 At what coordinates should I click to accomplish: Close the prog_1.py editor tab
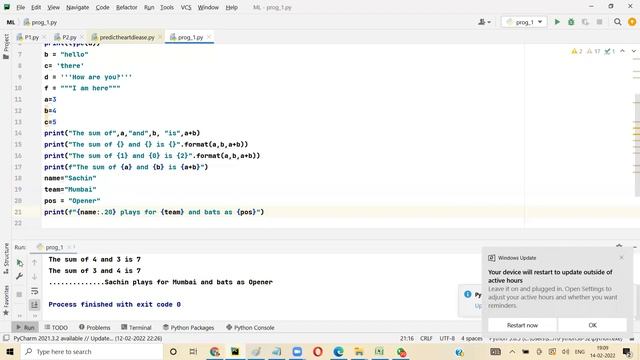(x=209, y=37)
